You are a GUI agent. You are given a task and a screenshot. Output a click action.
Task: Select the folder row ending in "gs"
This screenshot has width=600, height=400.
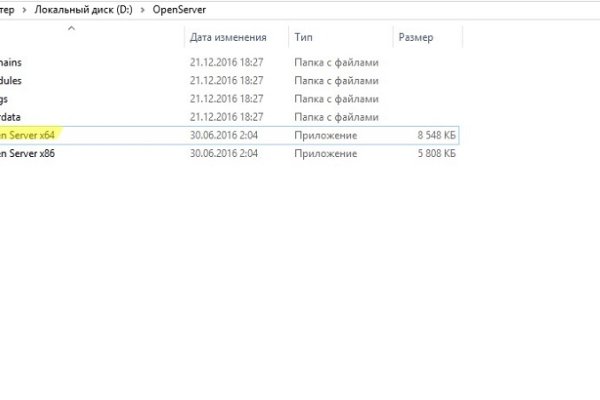coord(8,99)
